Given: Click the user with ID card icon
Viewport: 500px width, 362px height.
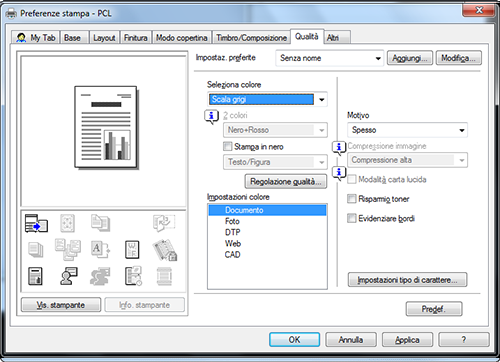Looking at the screenshot, I should tap(69, 276).
